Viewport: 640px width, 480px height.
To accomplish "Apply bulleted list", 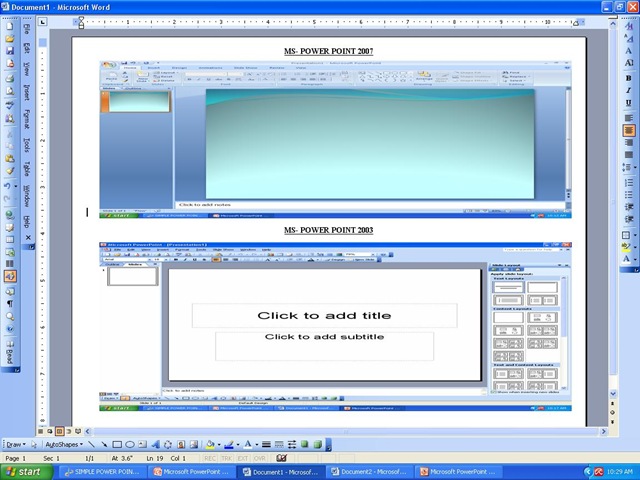I will [x=629, y=195].
